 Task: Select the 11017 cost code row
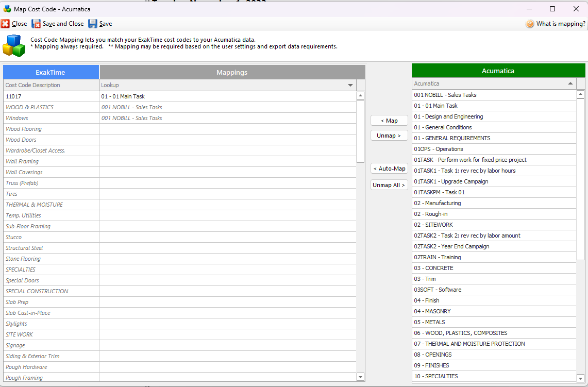coord(52,96)
